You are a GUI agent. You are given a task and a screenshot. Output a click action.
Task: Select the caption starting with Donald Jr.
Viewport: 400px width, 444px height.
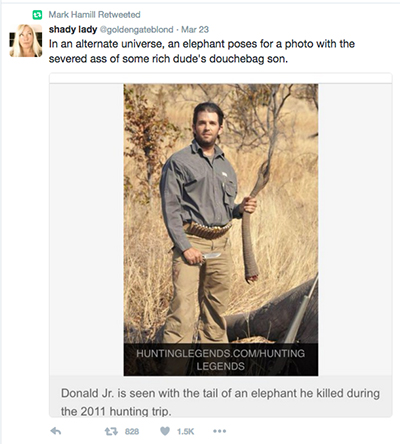(x=220, y=402)
